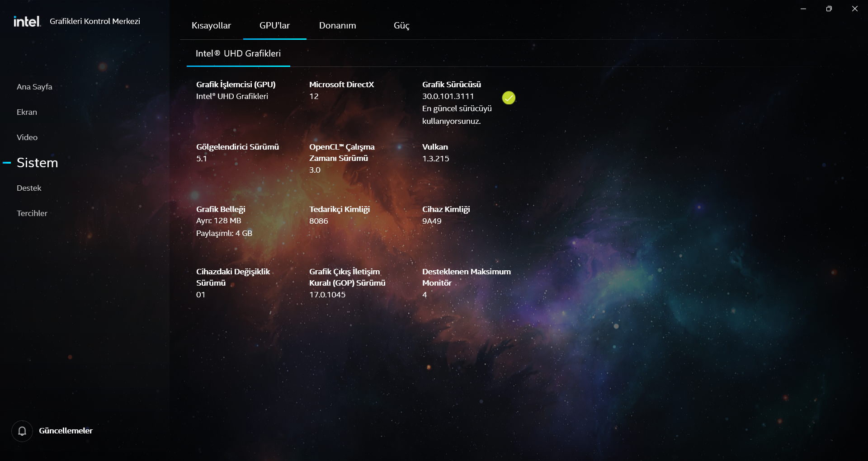Switch to the Kısayollar tab
The image size is (868, 461).
click(x=211, y=26)
